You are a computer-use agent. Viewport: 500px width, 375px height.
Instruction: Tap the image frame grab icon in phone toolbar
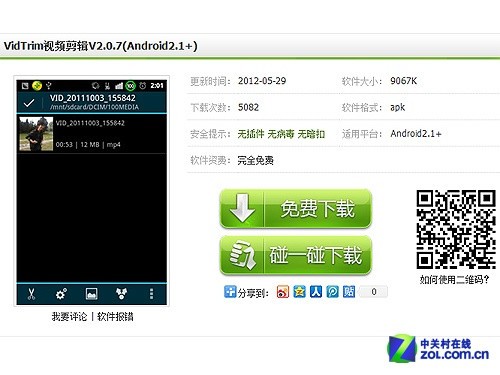coord(91,294)
